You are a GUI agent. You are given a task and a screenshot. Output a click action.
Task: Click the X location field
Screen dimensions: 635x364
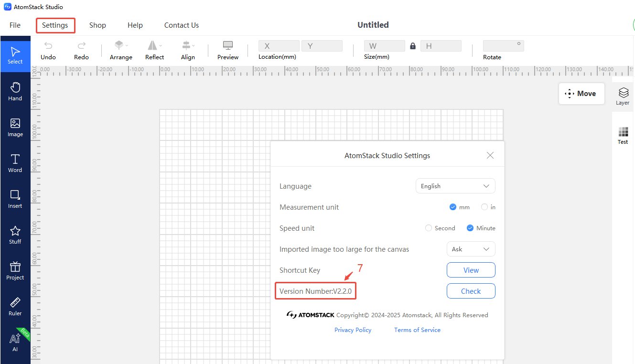pos(279,46)
